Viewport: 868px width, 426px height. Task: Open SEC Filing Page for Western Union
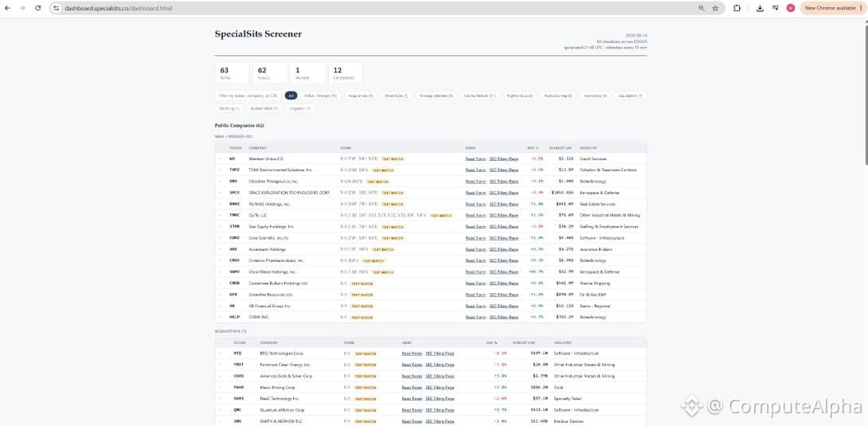coord(504,158)
